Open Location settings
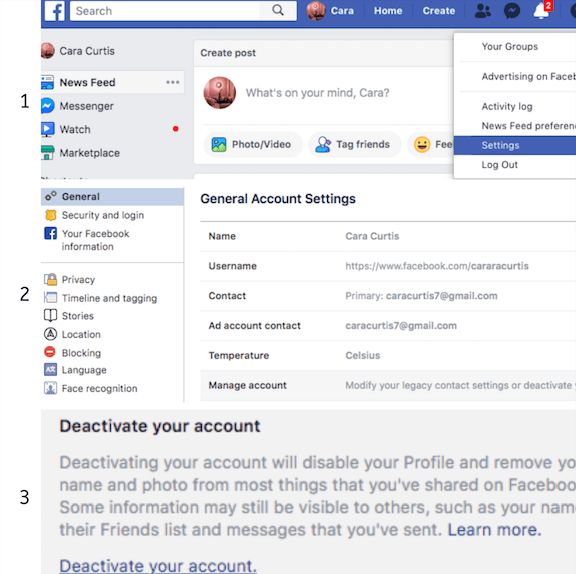 tap(81, 334)
